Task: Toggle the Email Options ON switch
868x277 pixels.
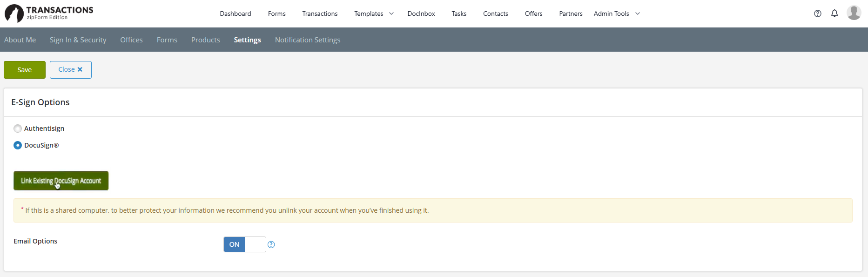Action: click(x=245, y=244)
